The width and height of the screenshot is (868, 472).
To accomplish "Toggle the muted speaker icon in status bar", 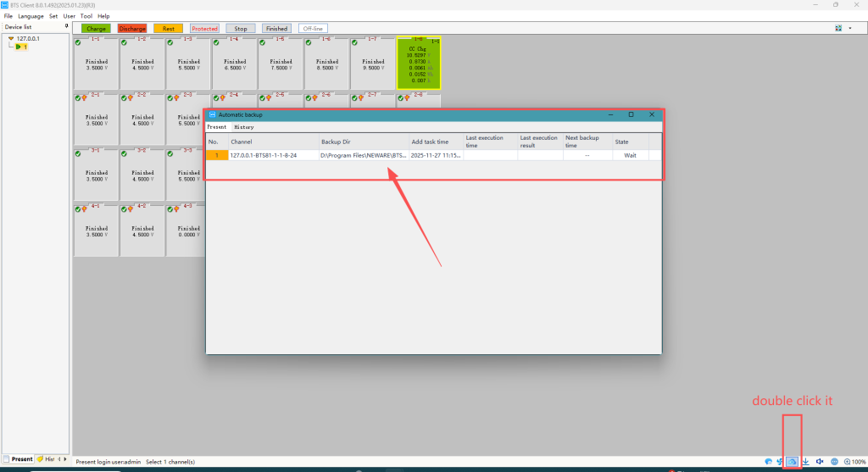I will [x=820, y=462].
